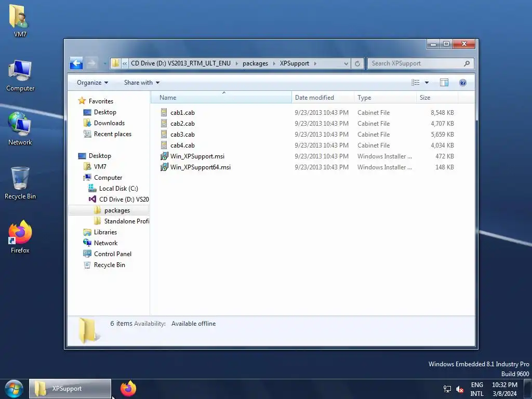
Task: Click the CD Drive (D:) breadcrumb segment
Action: coord(180,63)
